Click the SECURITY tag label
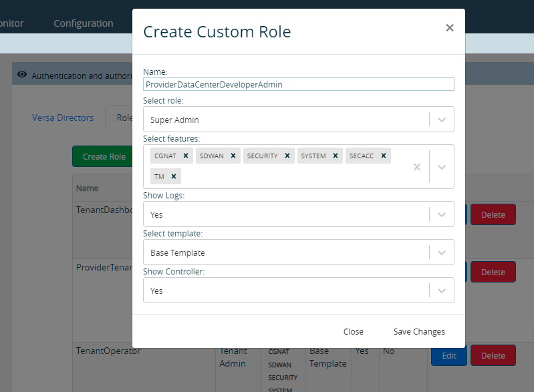Viewport: 534px width, 392px height. click(262, 156)
